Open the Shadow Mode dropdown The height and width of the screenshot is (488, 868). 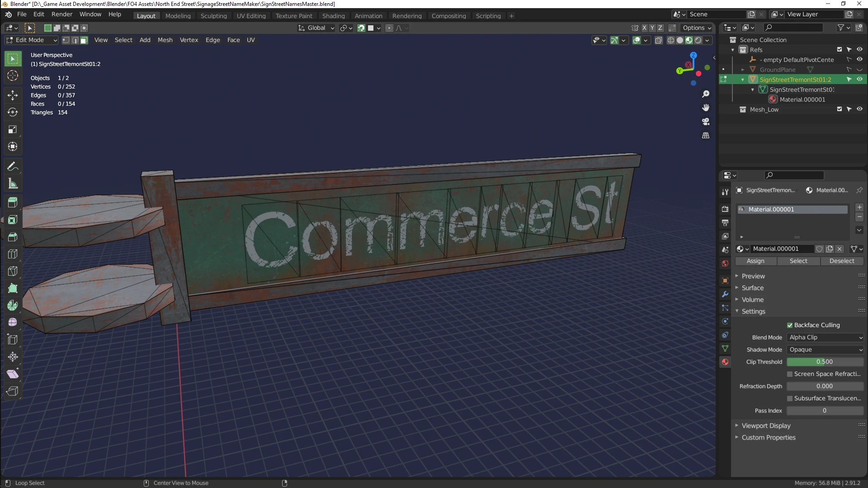[x=826, y=350]
